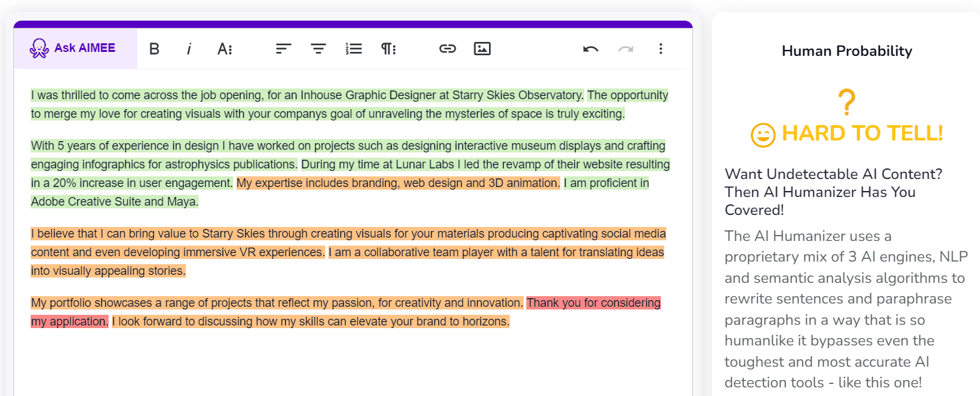
Task: Click the 'HARD TO TELL!' result text
Action: [862, 134]
